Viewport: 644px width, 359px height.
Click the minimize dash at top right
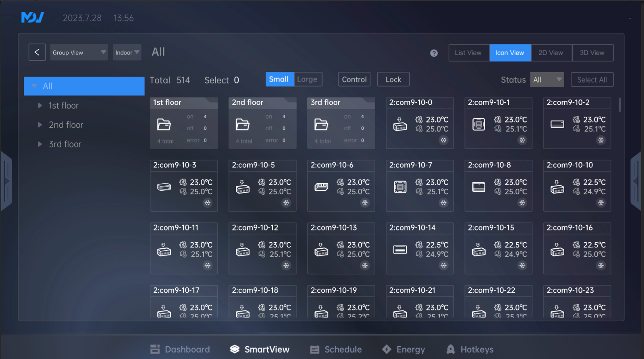pyautogui.click(x=630, y=18)
